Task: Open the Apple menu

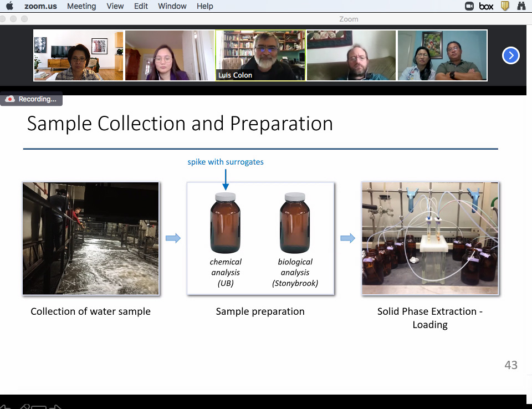Action: 9,6
